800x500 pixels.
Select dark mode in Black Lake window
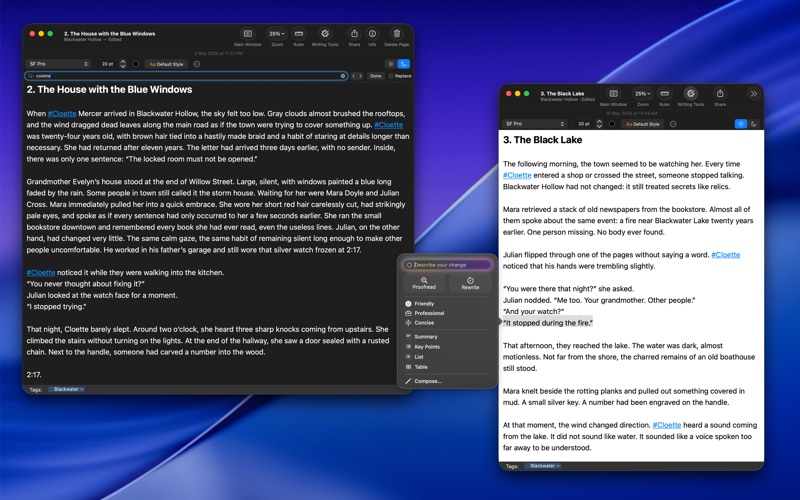754,124
